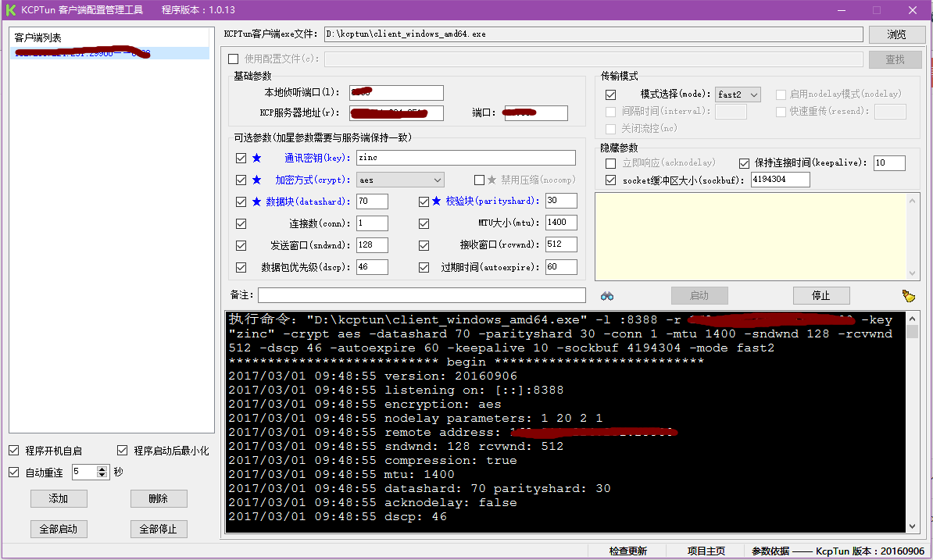
Task: Toggle 发送窗口(sndwnd) checkbox
Action: pyautogui.click(x=241, y=245)
